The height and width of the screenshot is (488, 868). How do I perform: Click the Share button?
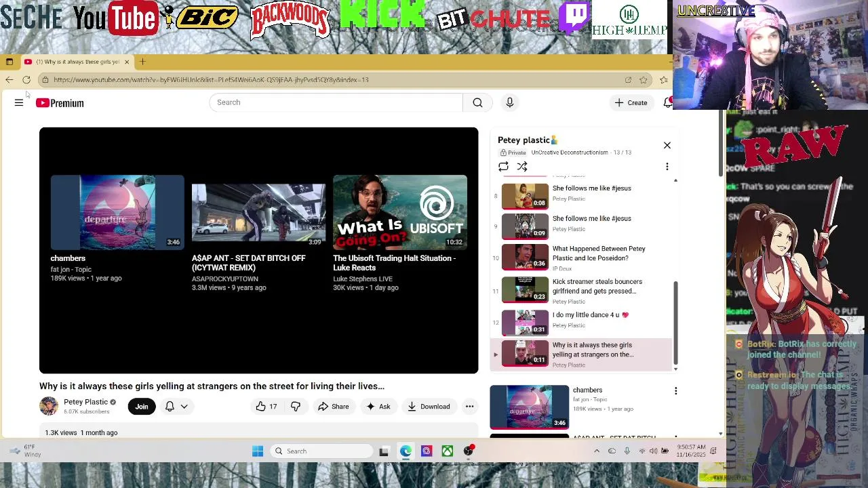tap(333, 407)
